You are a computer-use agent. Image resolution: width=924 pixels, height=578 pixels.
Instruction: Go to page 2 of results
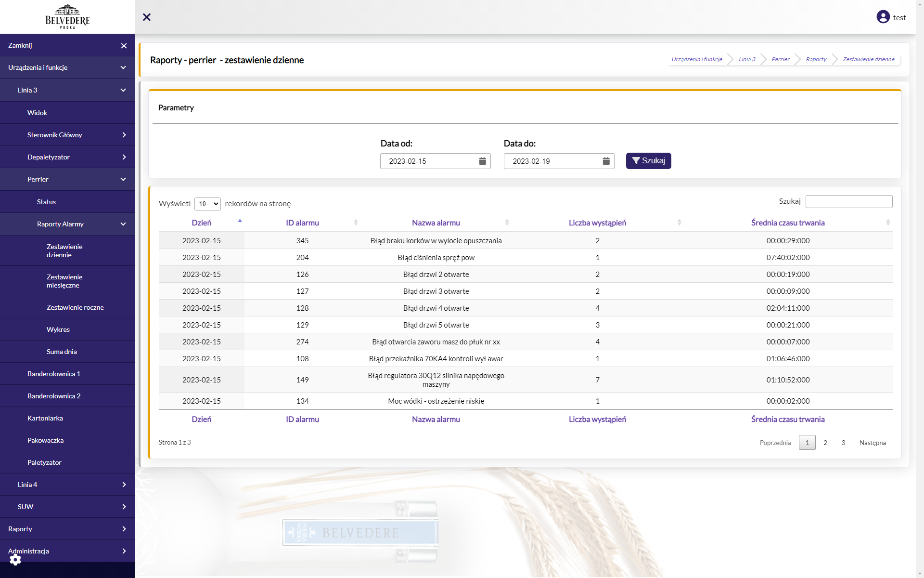pyautogui.click(x=825, y=443)
